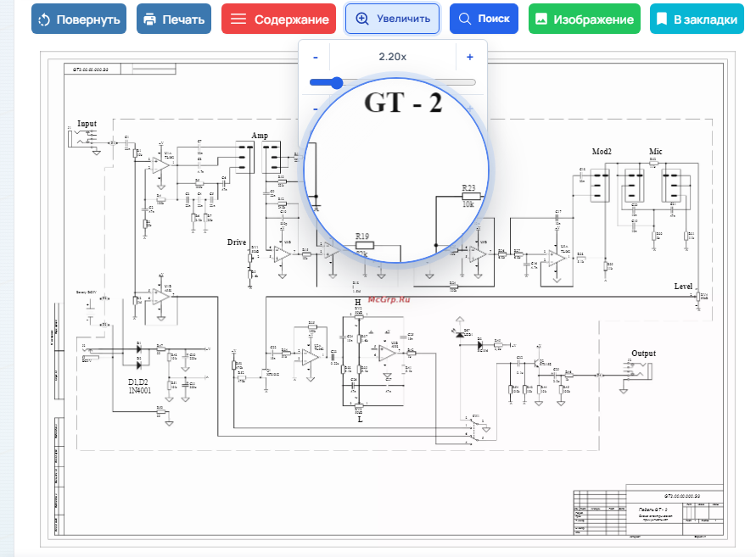
Task: Click the Drive label on schematic
Action: tap(237, 242)
